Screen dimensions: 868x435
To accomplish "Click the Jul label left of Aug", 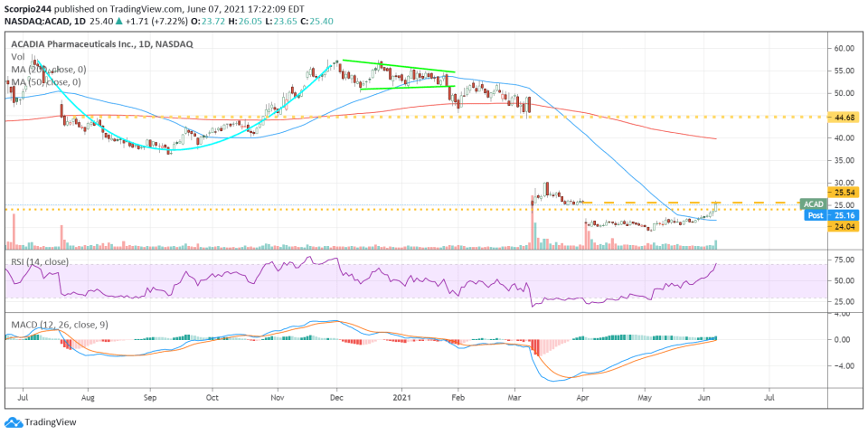I will pyautogui.click(x=24, y=397).
